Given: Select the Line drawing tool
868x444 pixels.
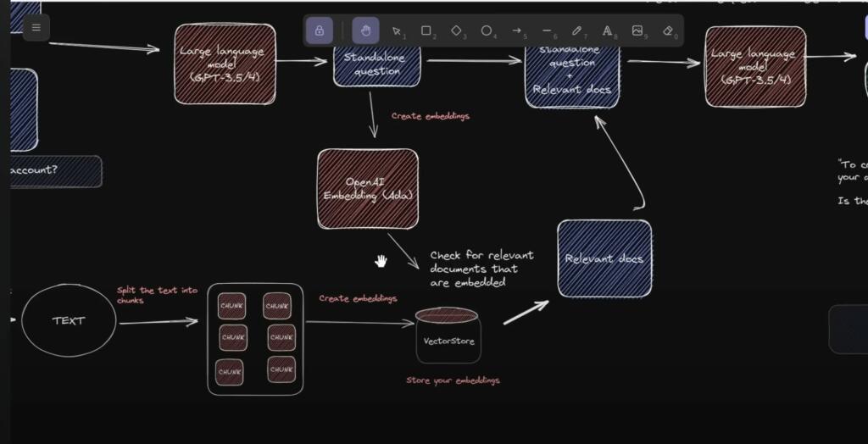Looking at the screenshot, I should click(547, 31).
